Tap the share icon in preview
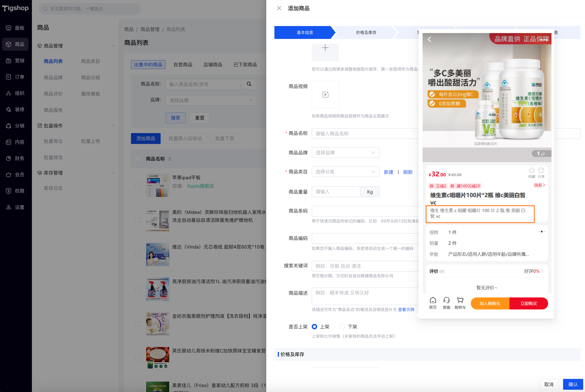585x392 pixels. click(541, 170)
